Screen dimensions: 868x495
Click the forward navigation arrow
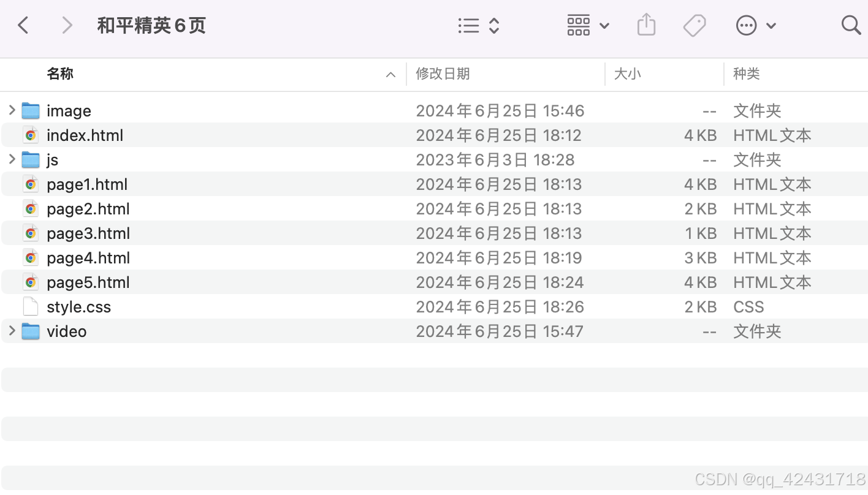point(67,25)
